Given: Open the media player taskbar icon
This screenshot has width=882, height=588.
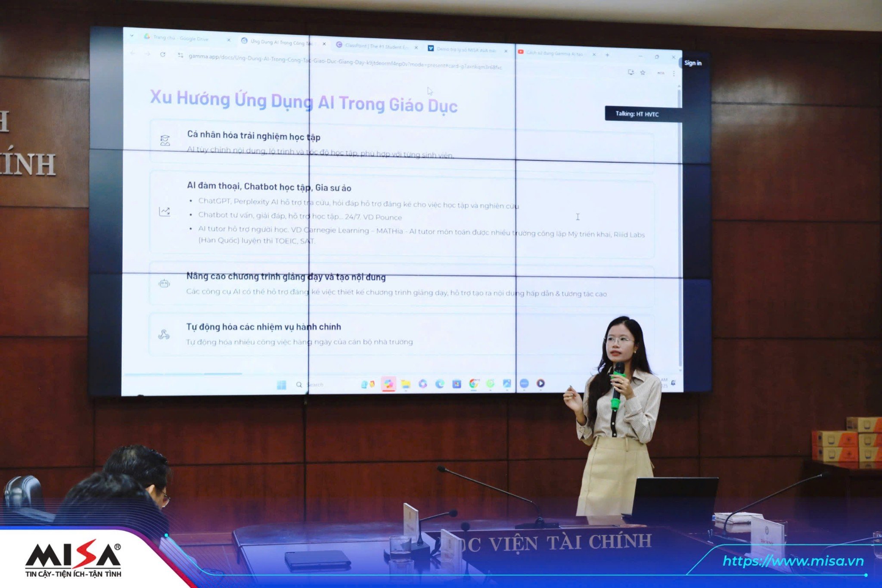Looking at the screenshot, I should pyautogui.click(x=540, y=383).
